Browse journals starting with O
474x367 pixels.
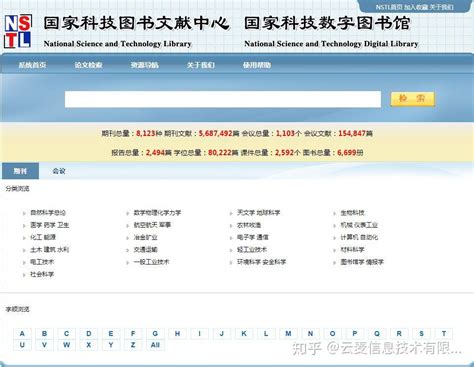pos(333,334)
